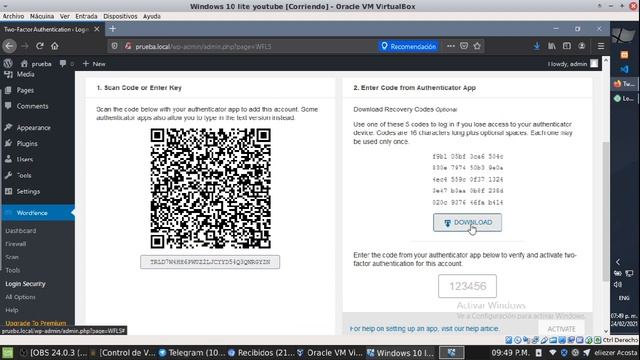Expand guest tray chevron arrow
This screenshot has width=640, height=360.
(x=618, y=262)
